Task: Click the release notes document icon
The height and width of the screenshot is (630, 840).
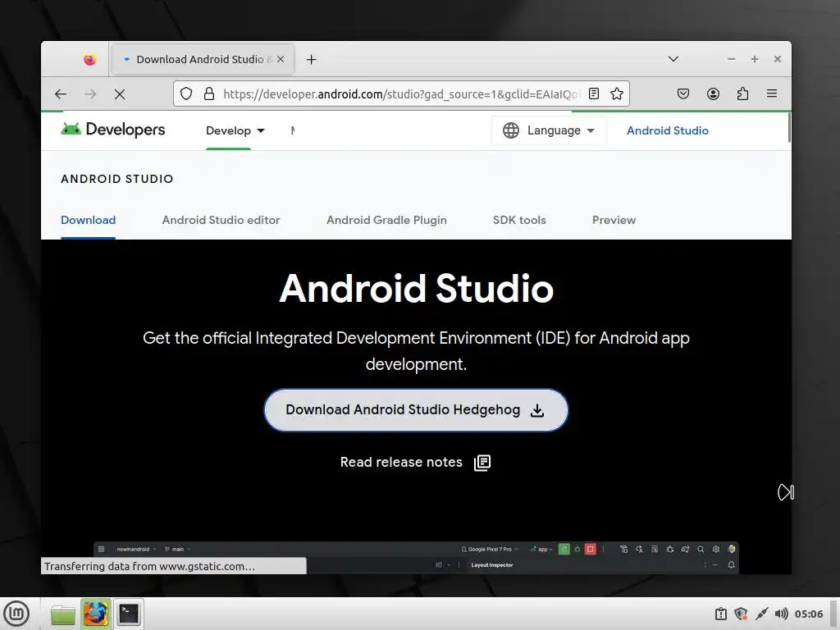Action: click(x=482, y=463)
